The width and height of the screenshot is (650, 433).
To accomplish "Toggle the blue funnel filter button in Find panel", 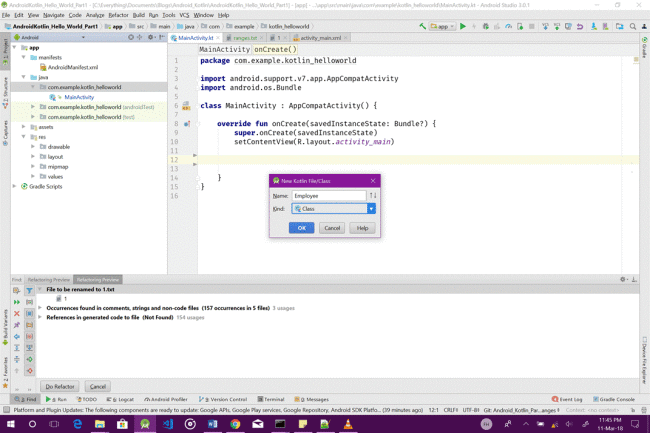I will 29,291.
